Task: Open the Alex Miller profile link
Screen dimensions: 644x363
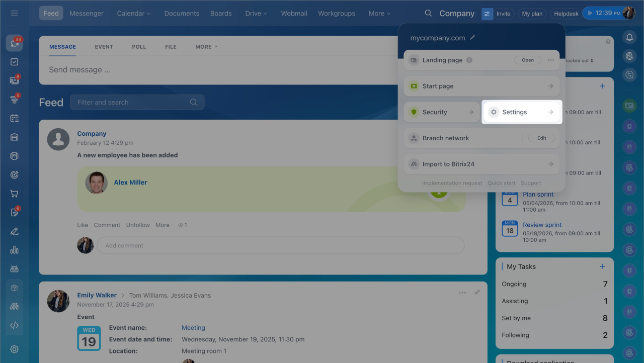Action: pyautogui.click(x=130, y=183)
